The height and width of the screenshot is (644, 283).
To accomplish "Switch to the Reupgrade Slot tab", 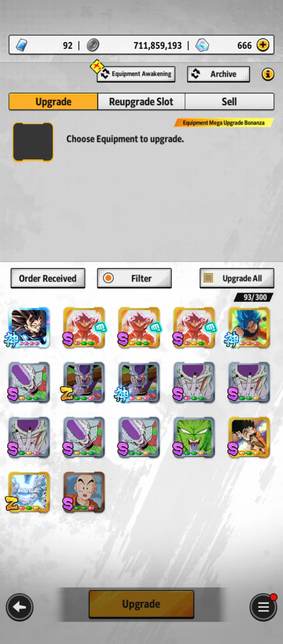I will coord(141,101).
